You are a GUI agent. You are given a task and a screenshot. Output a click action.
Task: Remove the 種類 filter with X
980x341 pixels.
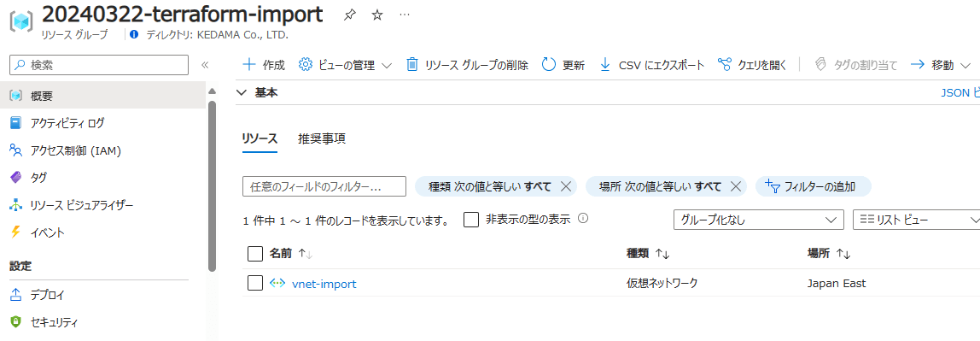point(565,186)
